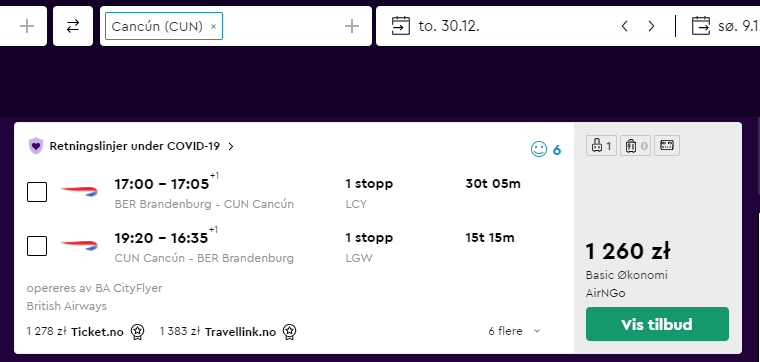This screenshot has width=760, height=362.
Task: Remove Cancún (CUN) destination tag
Action: (x=213, y=27)
